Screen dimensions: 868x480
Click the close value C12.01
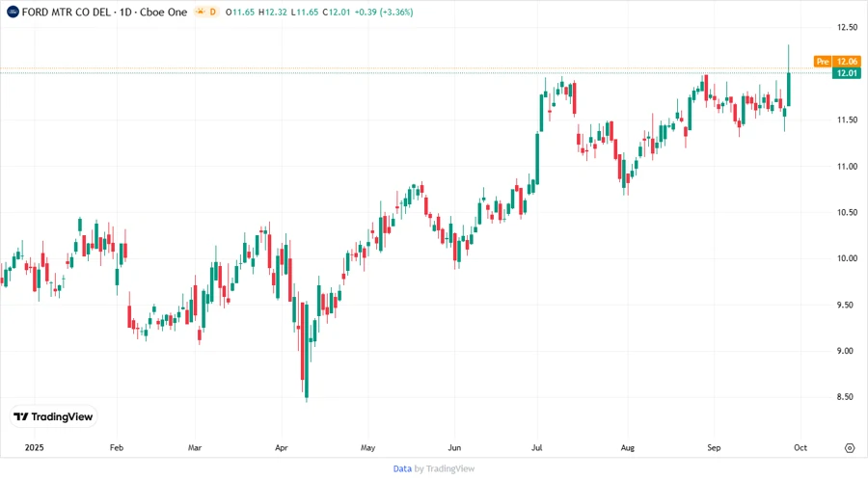pyautogui.click(x=336, y=12)
